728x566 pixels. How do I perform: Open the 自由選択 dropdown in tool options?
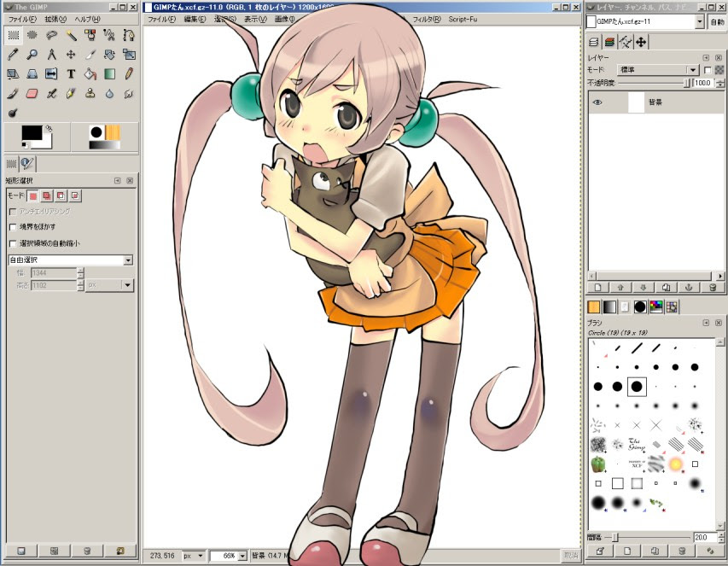71,260
